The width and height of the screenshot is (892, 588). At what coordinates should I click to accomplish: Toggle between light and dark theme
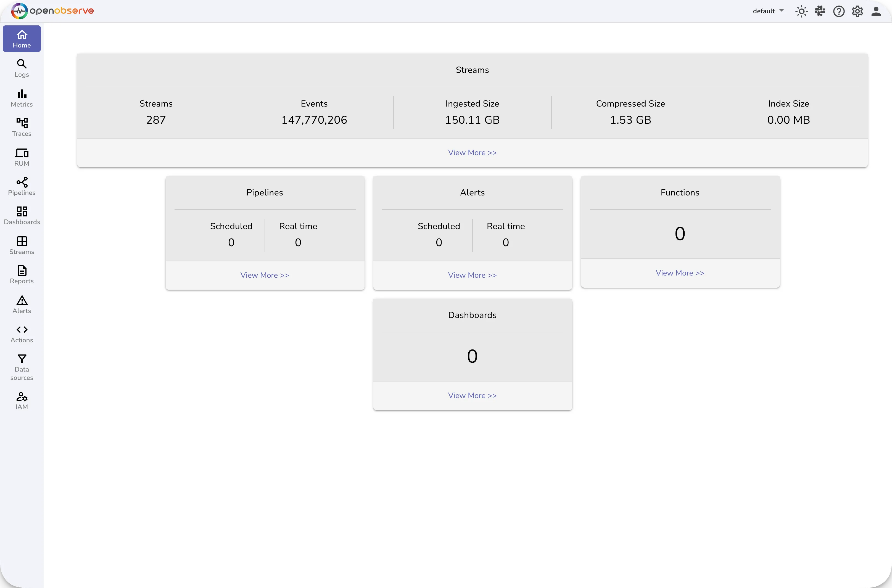pyautogui.click(x=802, y=11)
